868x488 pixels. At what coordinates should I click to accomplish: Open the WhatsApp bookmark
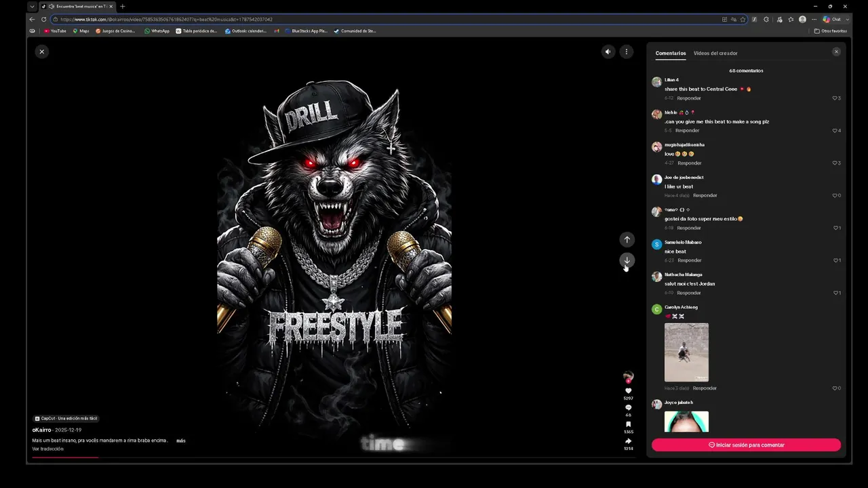coord(157,31)
